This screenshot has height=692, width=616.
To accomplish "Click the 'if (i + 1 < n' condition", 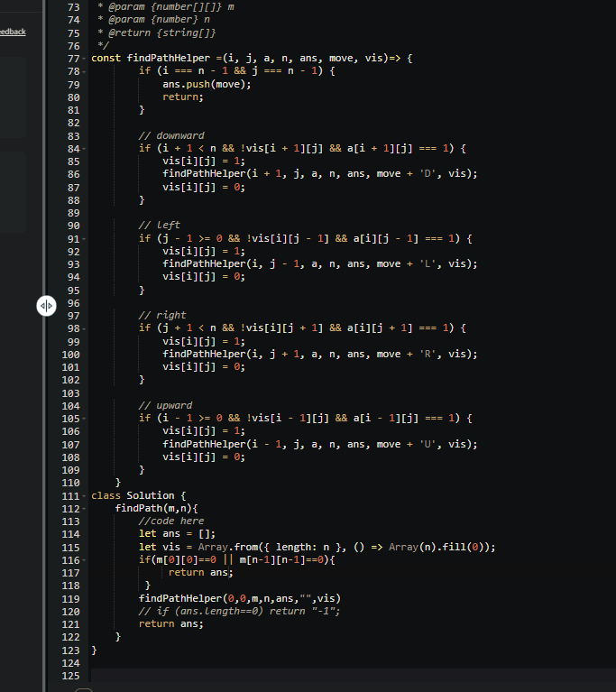I will tap(302, 148).
